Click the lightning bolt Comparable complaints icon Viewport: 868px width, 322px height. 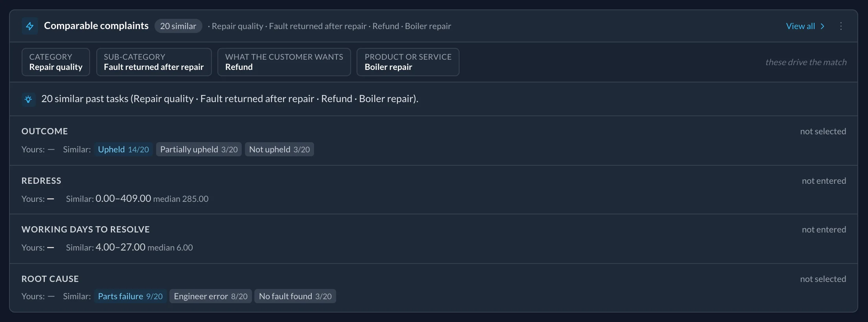click(x=30, y=26)
